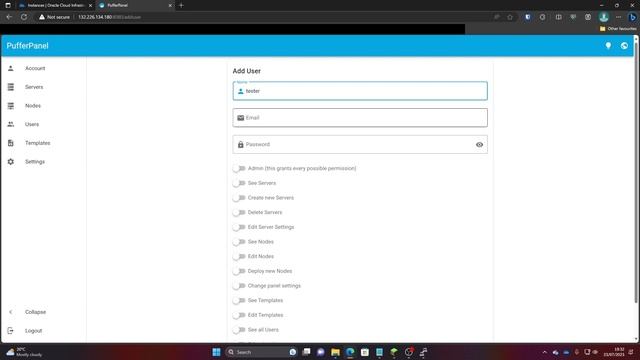Toggle the theme lightbulb icon in header
Viewport: 640px width, 360px height.
[608, 46]
